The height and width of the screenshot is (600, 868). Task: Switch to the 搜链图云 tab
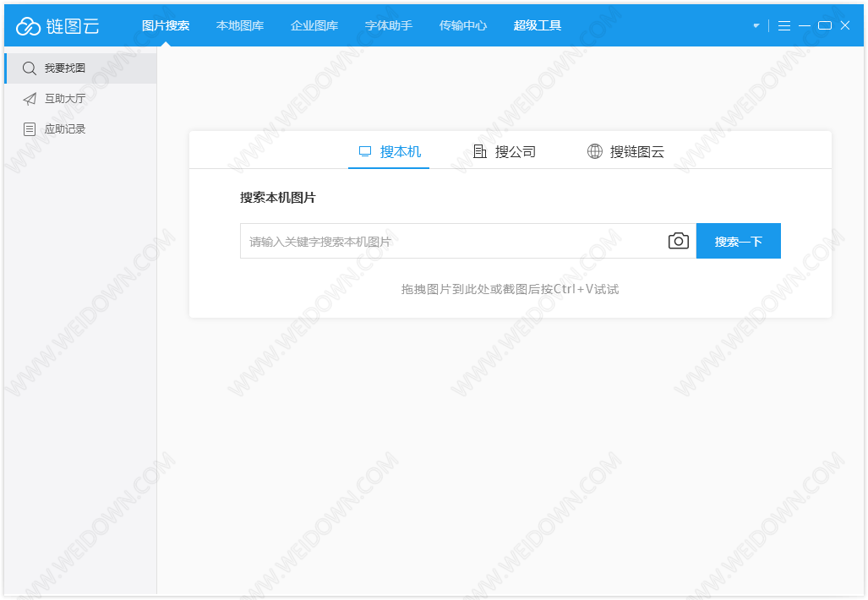(625, 151)
